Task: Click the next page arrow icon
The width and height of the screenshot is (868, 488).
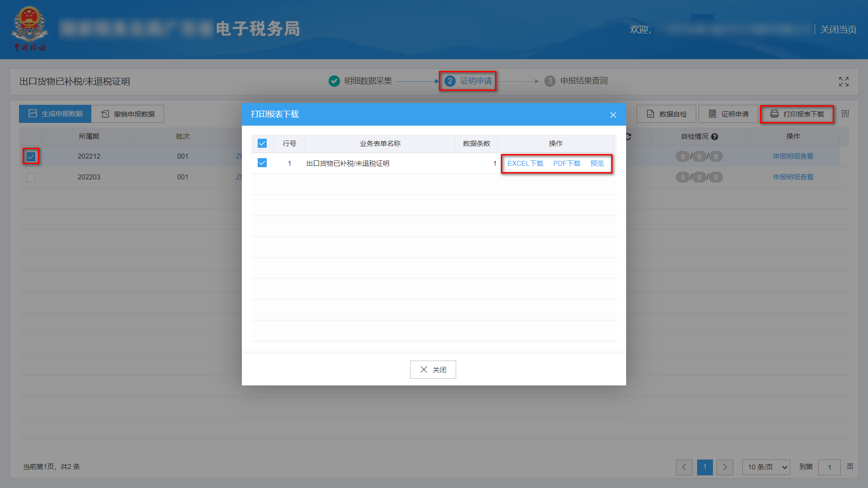Action: coord(725,467)
